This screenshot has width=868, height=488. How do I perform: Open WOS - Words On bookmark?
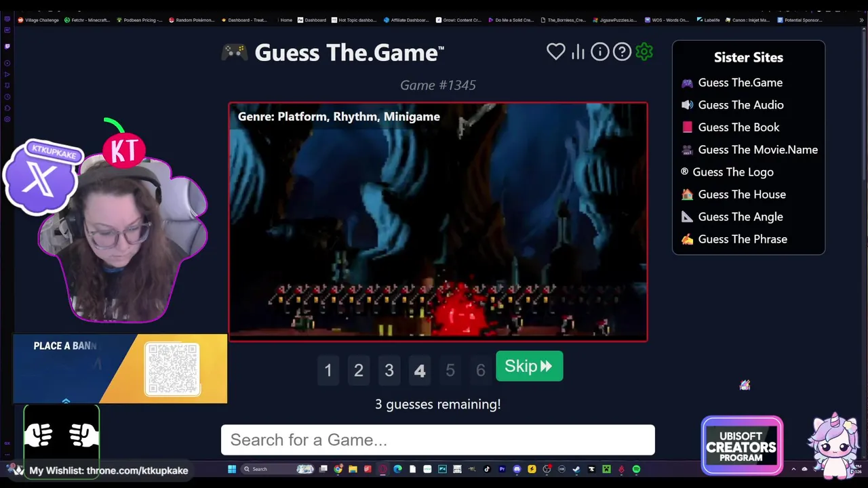pos(667,20)
